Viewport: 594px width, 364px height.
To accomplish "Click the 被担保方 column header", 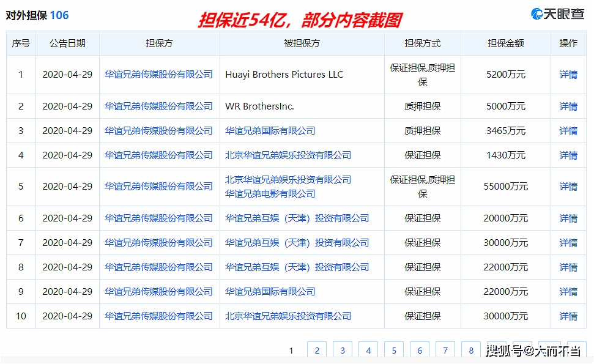I will point(302,43).
